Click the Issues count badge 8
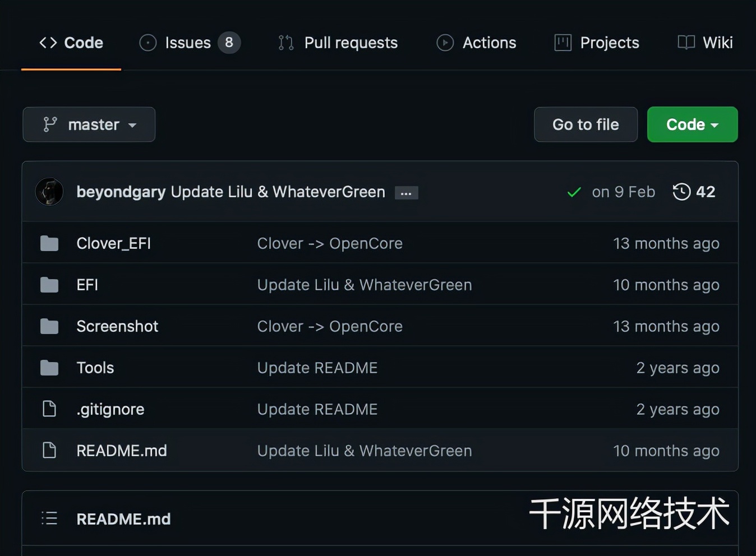This screenshot has height=556, width=756. coord(229,43)
